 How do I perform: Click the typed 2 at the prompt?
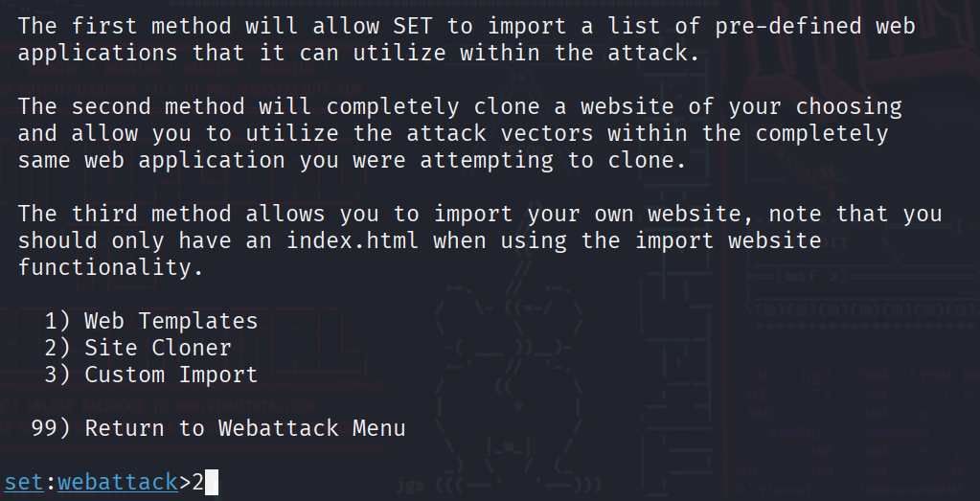pos(198,482)
